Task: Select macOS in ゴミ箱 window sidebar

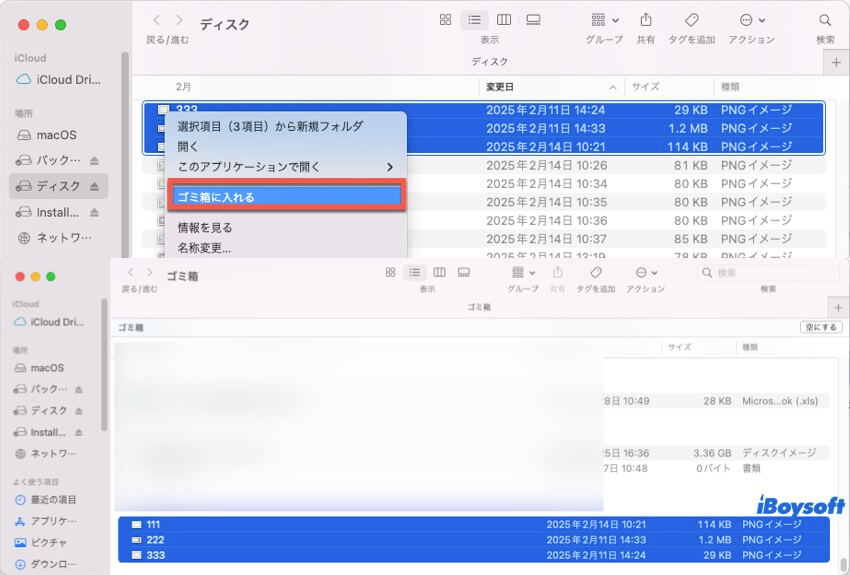Action: (x=40, y=368)
